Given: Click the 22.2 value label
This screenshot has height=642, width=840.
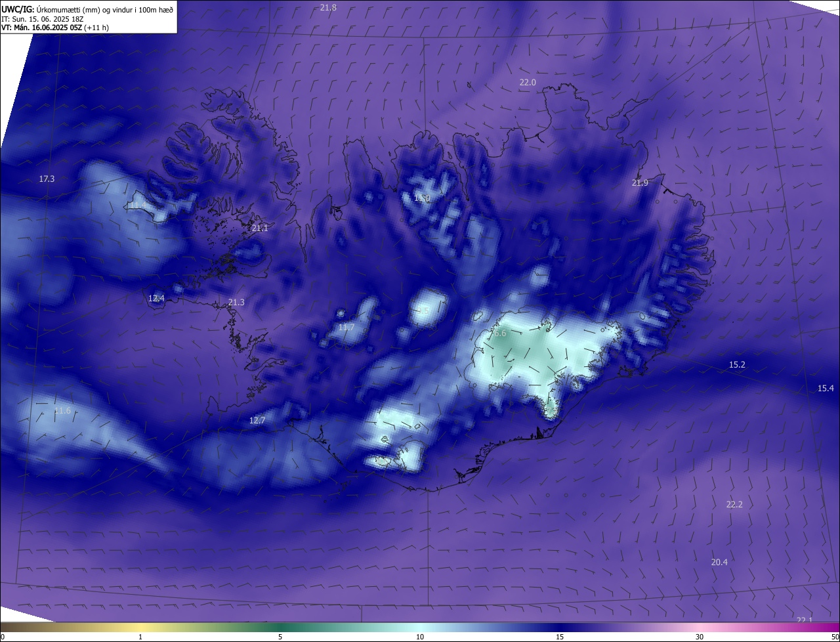Looking at the screenshot, I should click(734, 504).
